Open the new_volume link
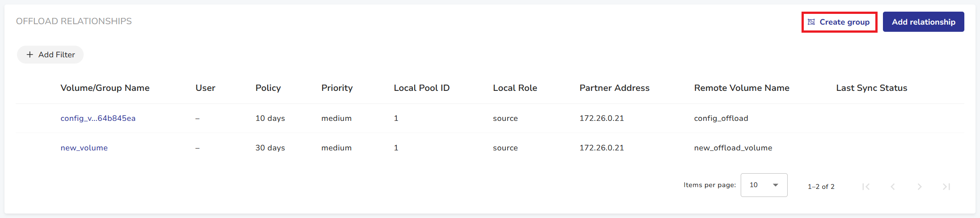The width and height of the screenshot is (980, 218). (84, 148)
